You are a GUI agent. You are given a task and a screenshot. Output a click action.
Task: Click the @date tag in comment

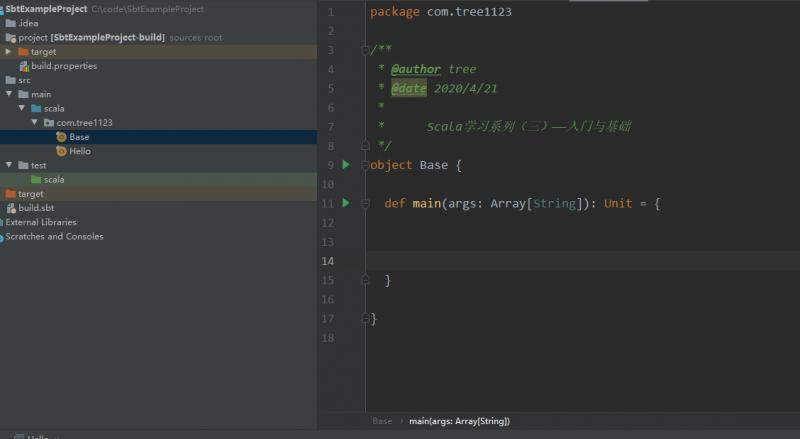pos(409,88)
